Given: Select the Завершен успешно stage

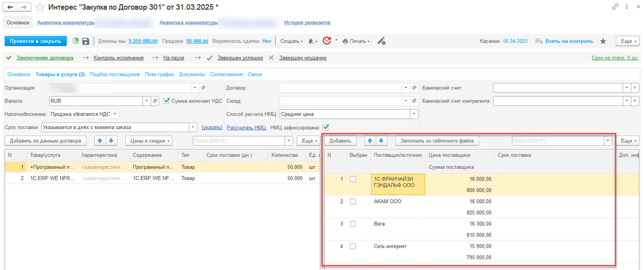Looking at the screenshot, I should pos(239,58).
